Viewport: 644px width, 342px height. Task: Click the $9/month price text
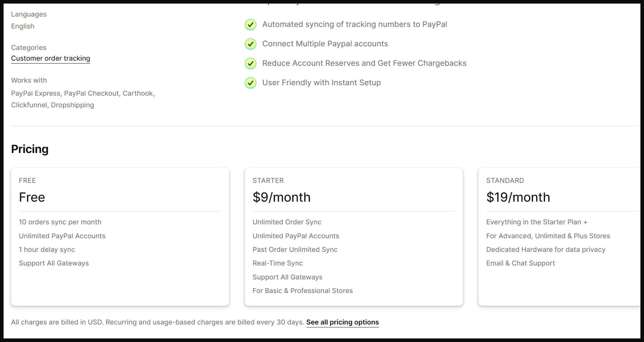point(281,197)
